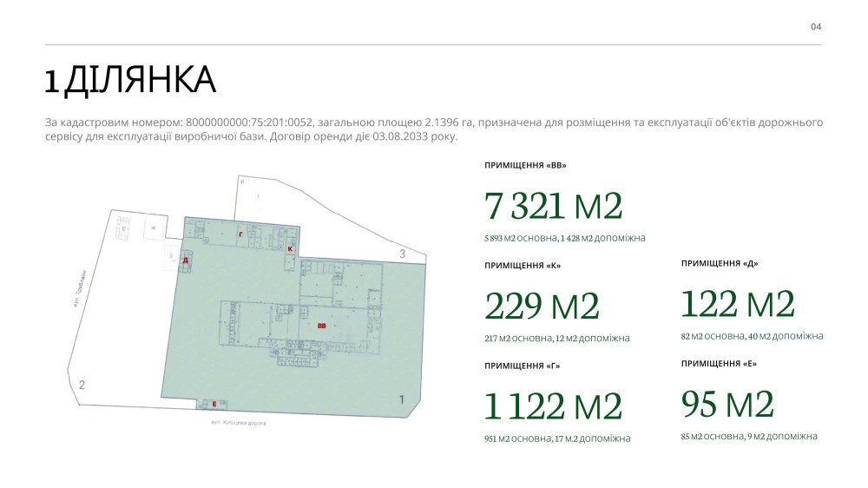The width and height of the screenshot is (868, 488).
Task: Click the 229 м2 area value
Action: [x=542, y=306]
